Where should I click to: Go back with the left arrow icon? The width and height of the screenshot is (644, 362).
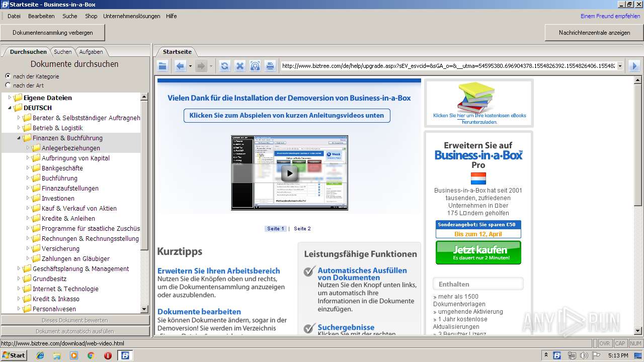pos(180,66)
